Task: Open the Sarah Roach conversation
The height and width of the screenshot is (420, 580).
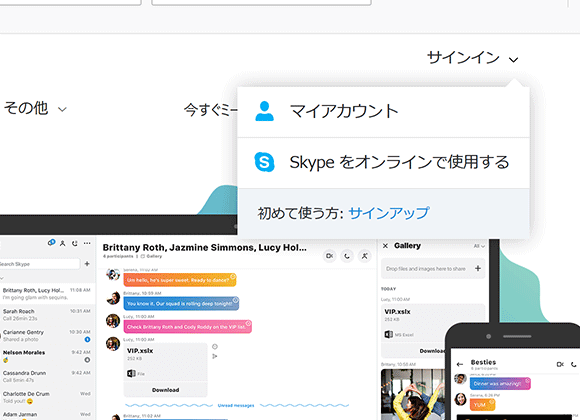Action: pos(47,315)
